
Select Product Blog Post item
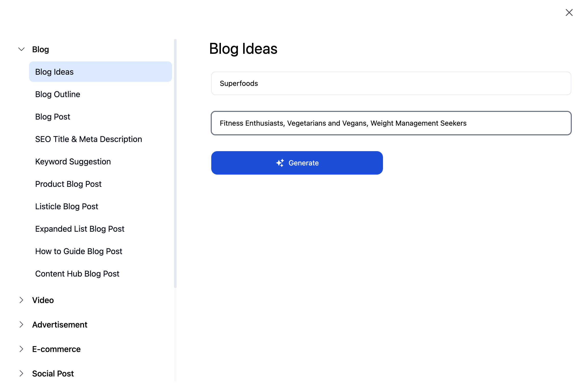[x=68, y=184]
